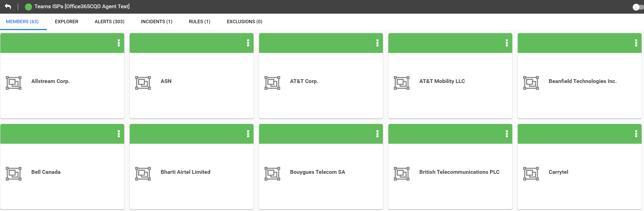Click the Bouygues Telecom SA group icon
This screenshot has width=644, height=211.
[272, 174]
